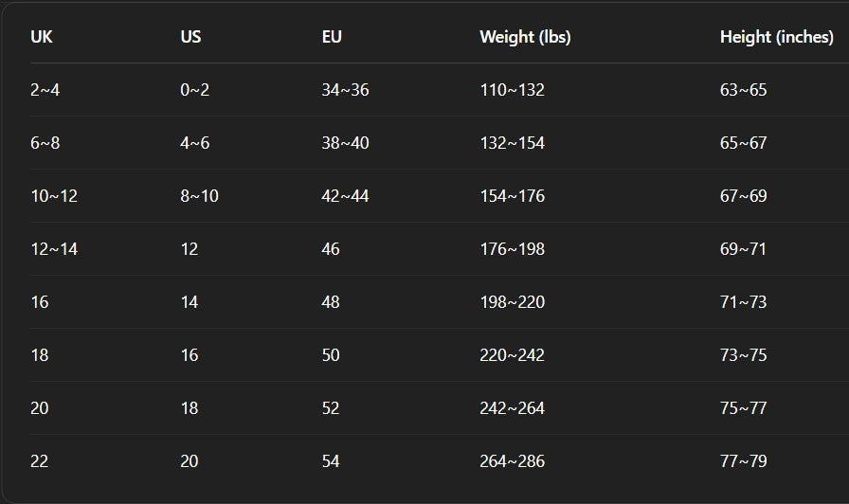Click the height 75~77 cell
Screen dimensions: 849x504
(x=743, y=408)
